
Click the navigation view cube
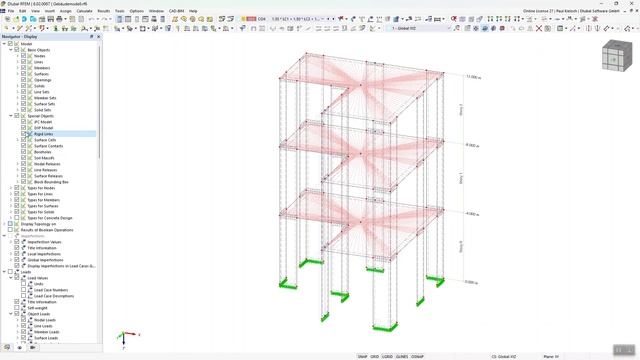(x=617, y=56)
